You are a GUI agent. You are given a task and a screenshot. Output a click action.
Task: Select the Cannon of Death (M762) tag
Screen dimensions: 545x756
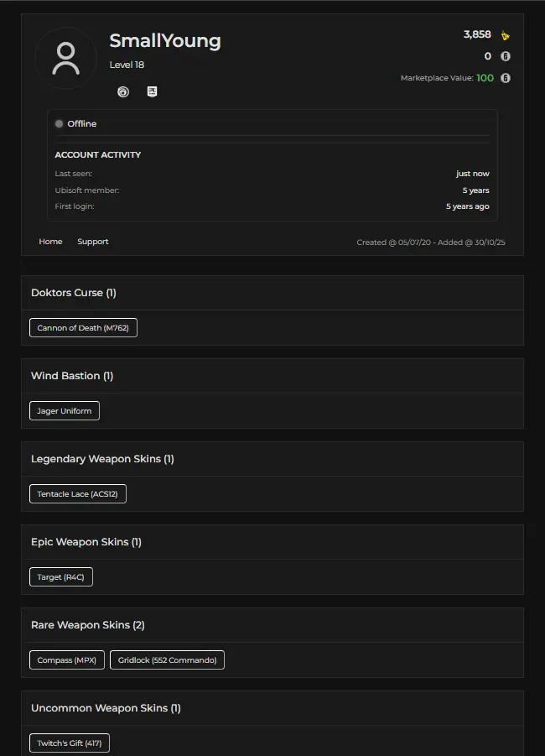pyautogui.click(x=83, y=328)
